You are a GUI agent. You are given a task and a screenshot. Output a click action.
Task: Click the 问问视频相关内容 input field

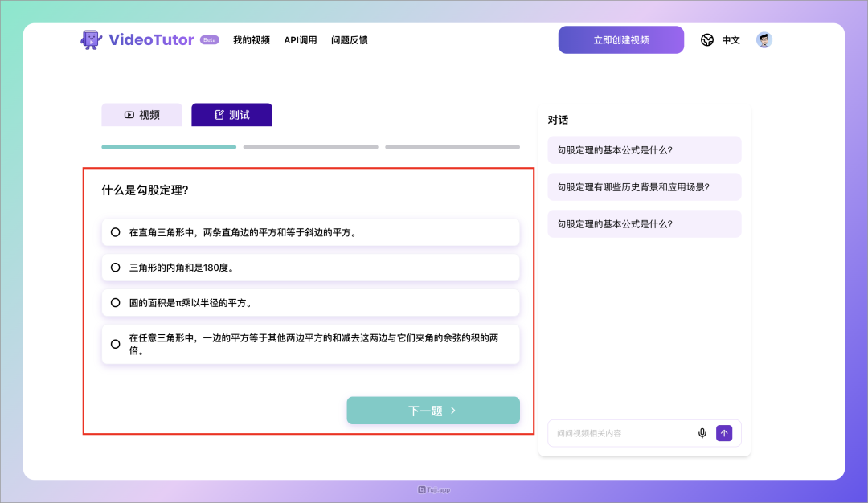pos(623,433)
